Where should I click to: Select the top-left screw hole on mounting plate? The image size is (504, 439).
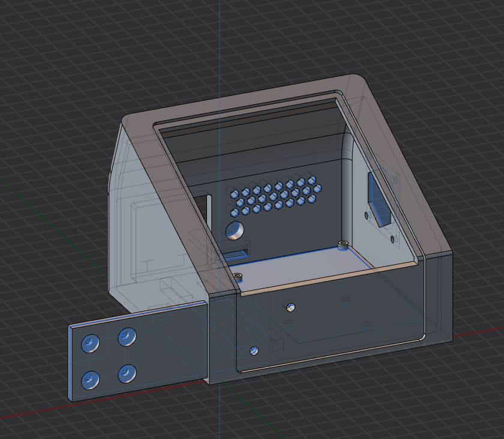(x=91, y=343)
